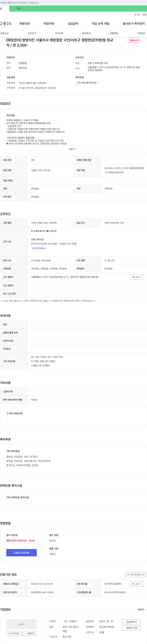Jump to the 복리후생 section tab

(x=86, y=33)
